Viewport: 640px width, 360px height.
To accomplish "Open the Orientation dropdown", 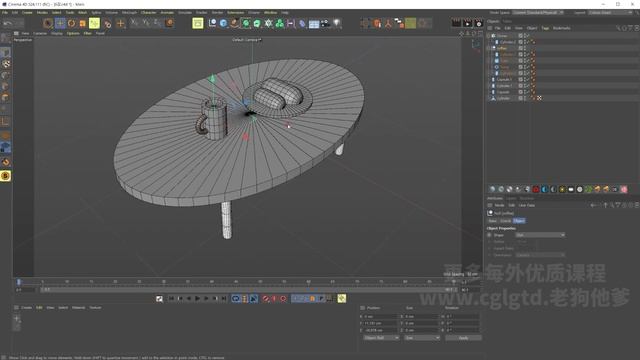I will (x=540, y=255).
